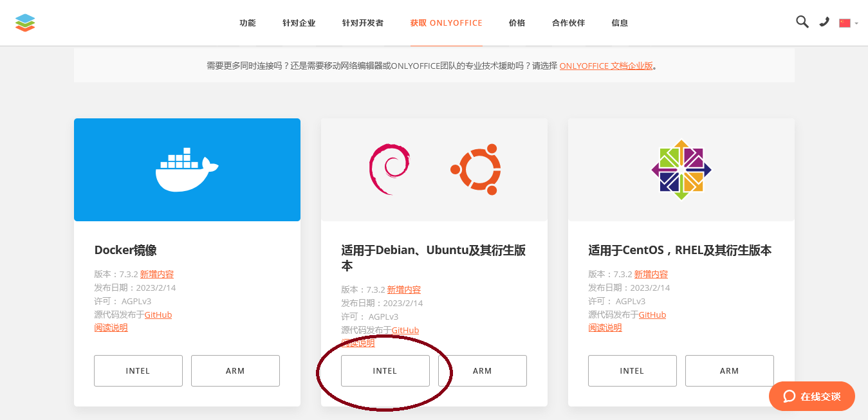Click INTEL button for CentOS, RHEL
Viewport: 868px width, 420px height.
tap(633, 370)
